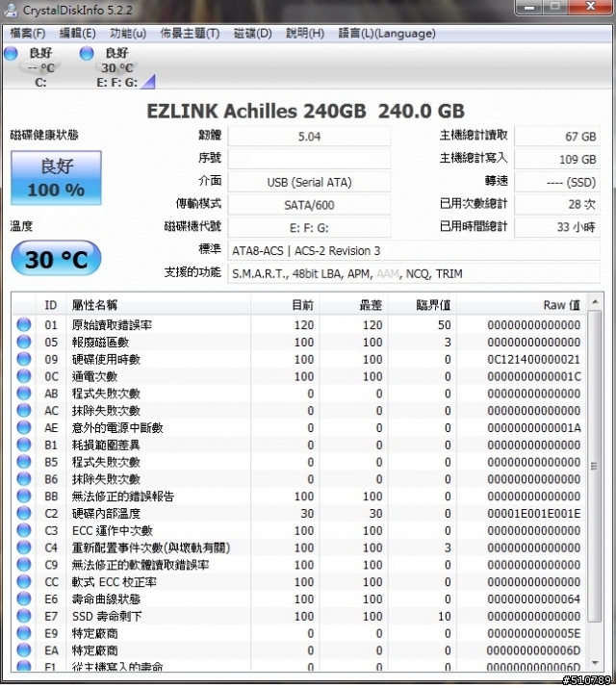Image resolution: width=616 pixels, height=688 pixels.
Task: Click status orb for attribute 05
Action: [x=24, y=342]
